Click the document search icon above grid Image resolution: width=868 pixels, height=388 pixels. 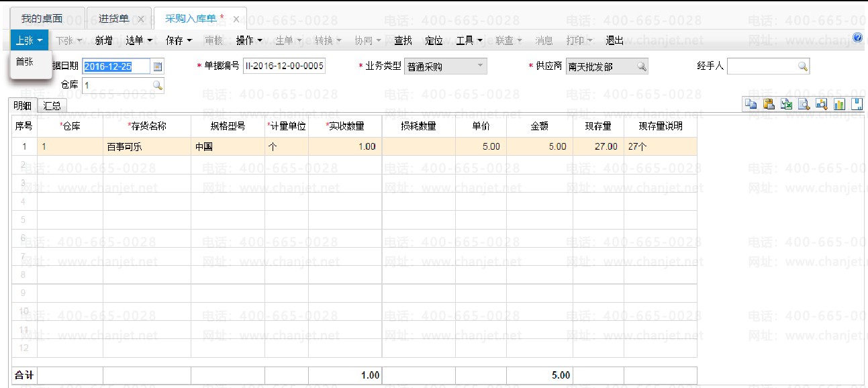click(804, 104)
